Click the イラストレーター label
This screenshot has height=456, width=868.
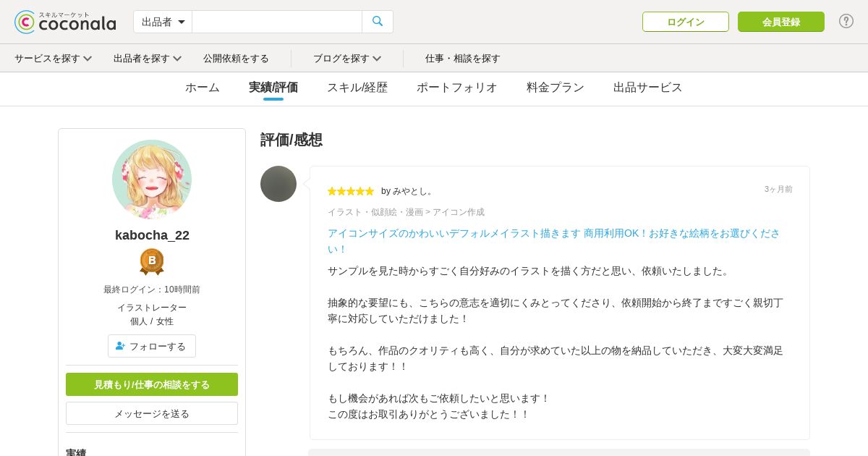(x=152, y=308)
